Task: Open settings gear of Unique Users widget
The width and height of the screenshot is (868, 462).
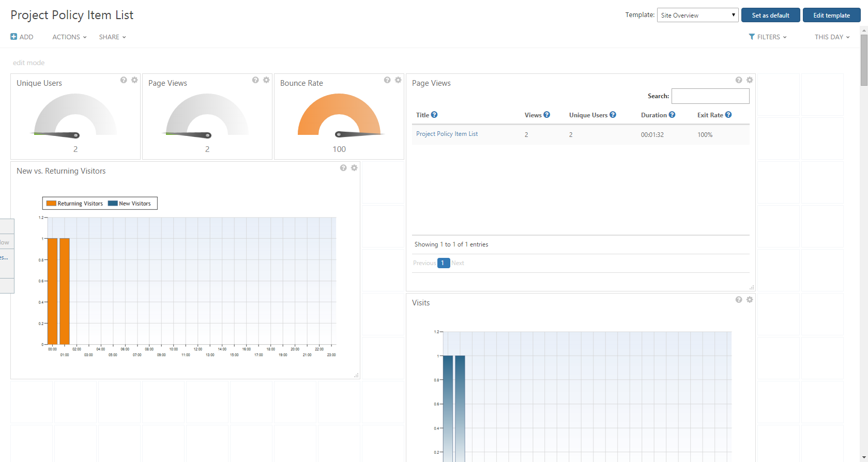Action: click(134, 80)
